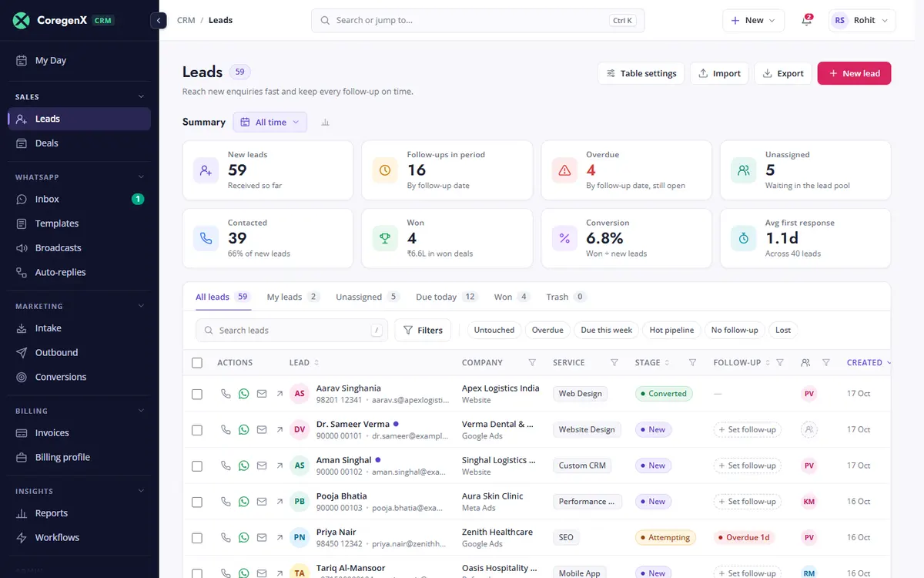This screenshot has height=578, width=924.
Task: Switch to the Due today tab
Action: [x=447, y=297]
